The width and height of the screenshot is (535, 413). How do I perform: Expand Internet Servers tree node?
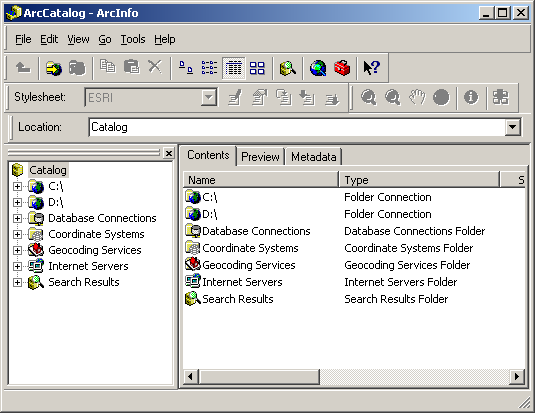[x=17, y=267]
